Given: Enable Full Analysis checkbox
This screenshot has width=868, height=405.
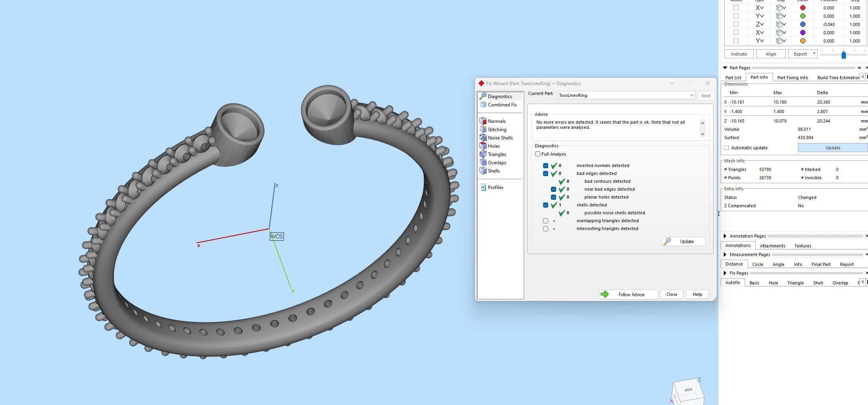Looking at the screenshot, I should (538, 154).
